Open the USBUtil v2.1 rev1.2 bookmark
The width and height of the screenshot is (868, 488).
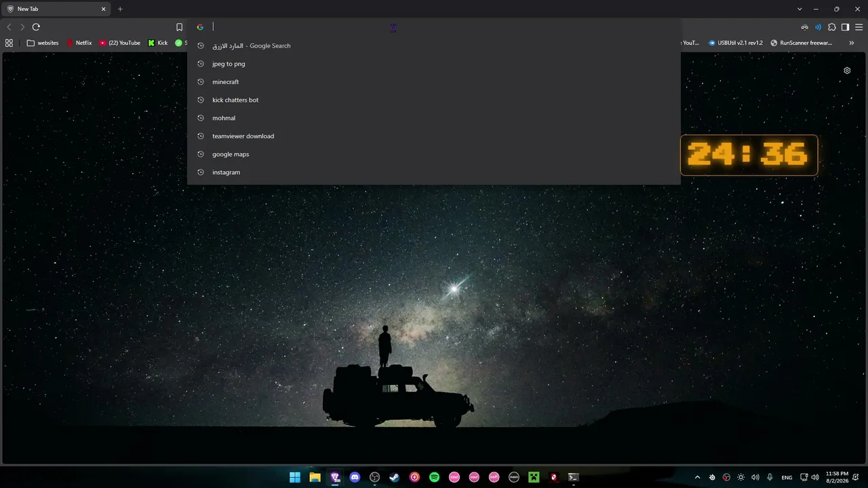[x=736, y=43]
